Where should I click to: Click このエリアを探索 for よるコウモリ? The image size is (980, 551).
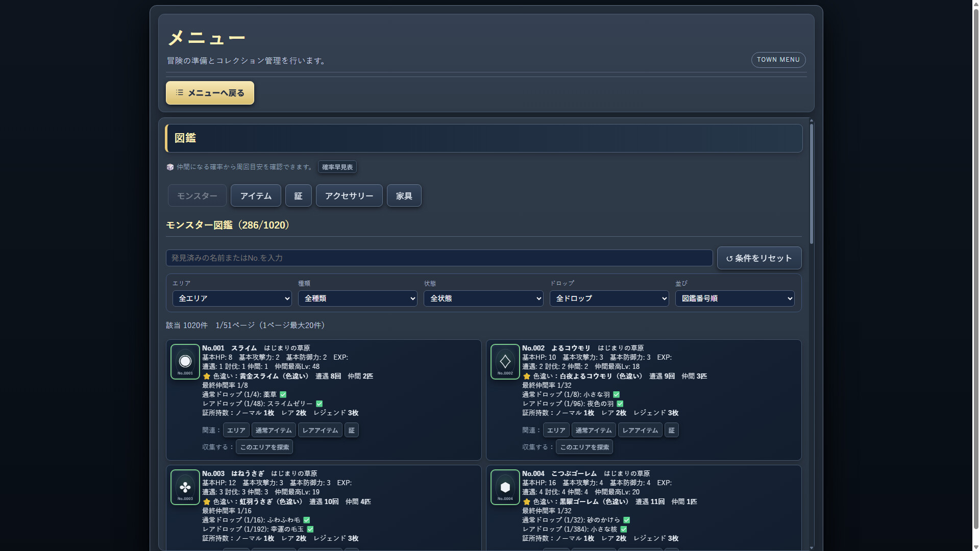[x=584, y=447]
